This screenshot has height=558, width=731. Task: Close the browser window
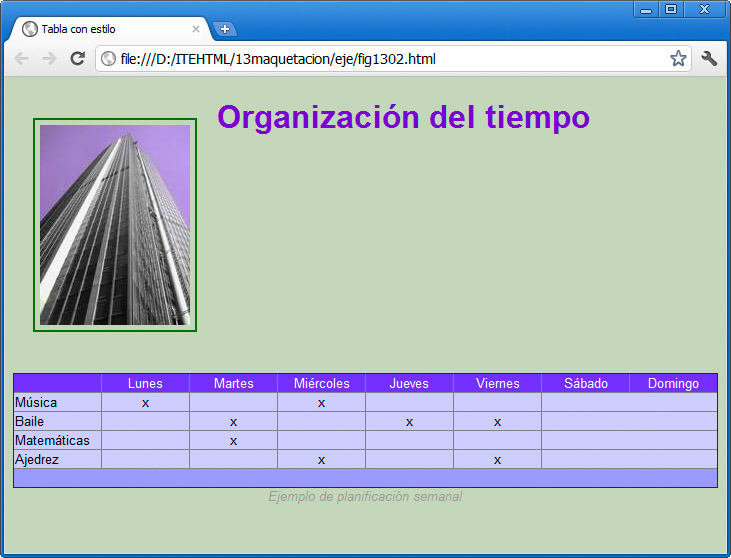704,9
